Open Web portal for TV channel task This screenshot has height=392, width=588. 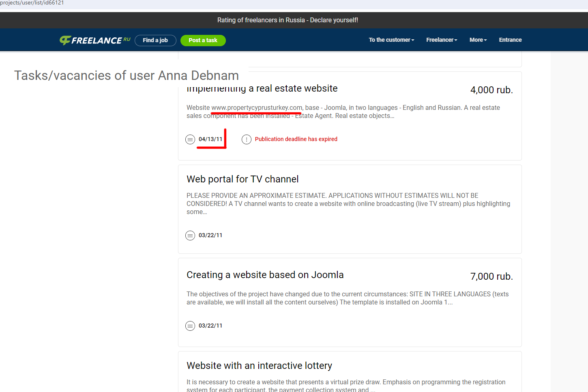point(242,179)
